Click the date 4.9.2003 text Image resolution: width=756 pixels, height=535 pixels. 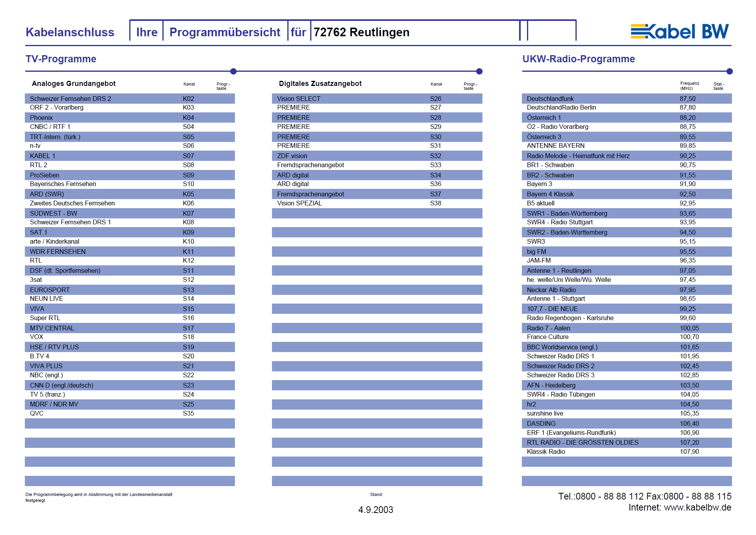pos(376,510)
